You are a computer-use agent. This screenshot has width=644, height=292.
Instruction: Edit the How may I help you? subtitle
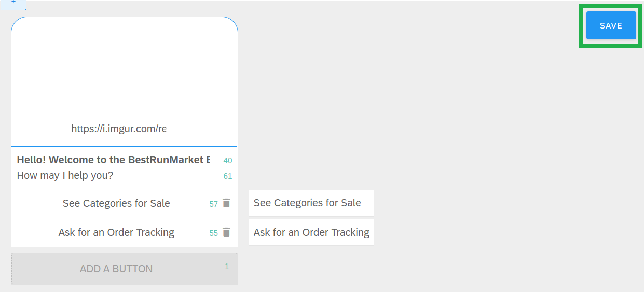65,175
